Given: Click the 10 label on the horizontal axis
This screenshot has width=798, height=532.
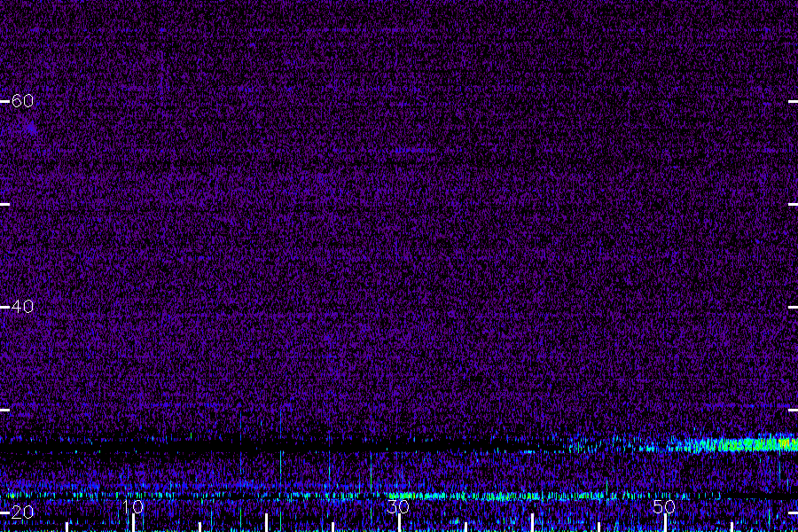Looking at the screenshot, I should point(133,506).
